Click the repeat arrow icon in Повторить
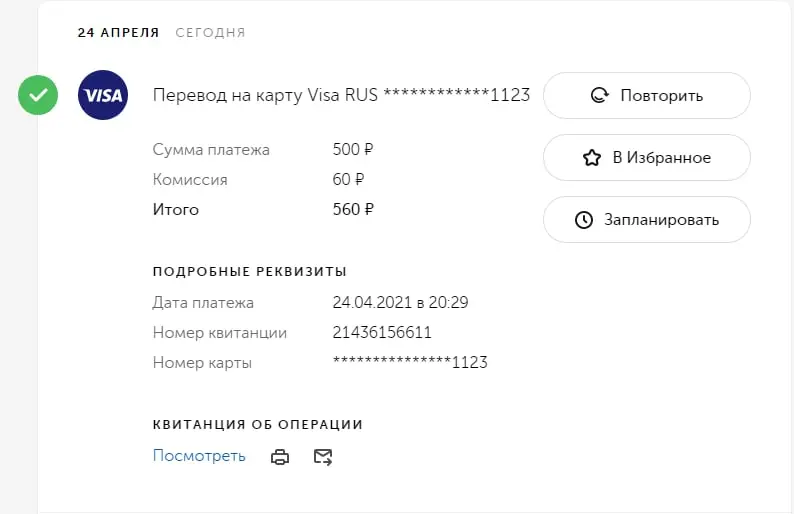 [600, 95]
